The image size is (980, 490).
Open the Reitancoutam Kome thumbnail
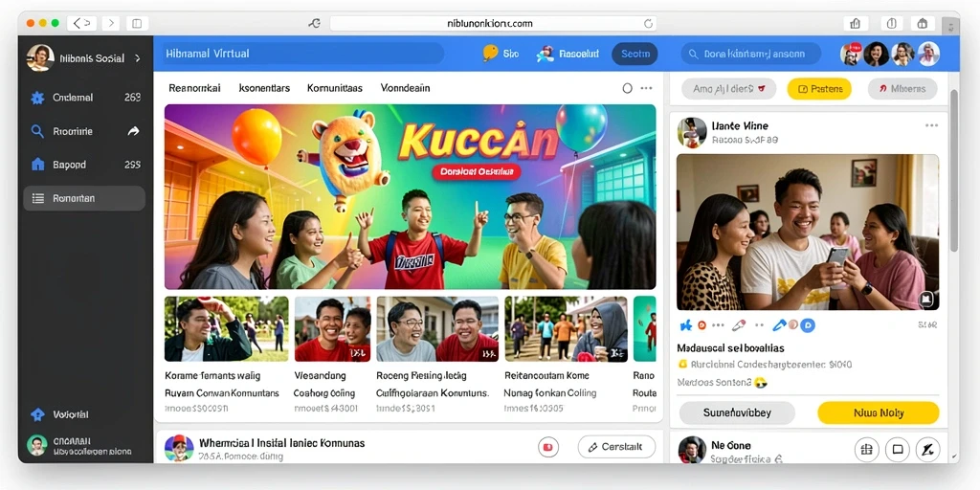tap(566, 329)
